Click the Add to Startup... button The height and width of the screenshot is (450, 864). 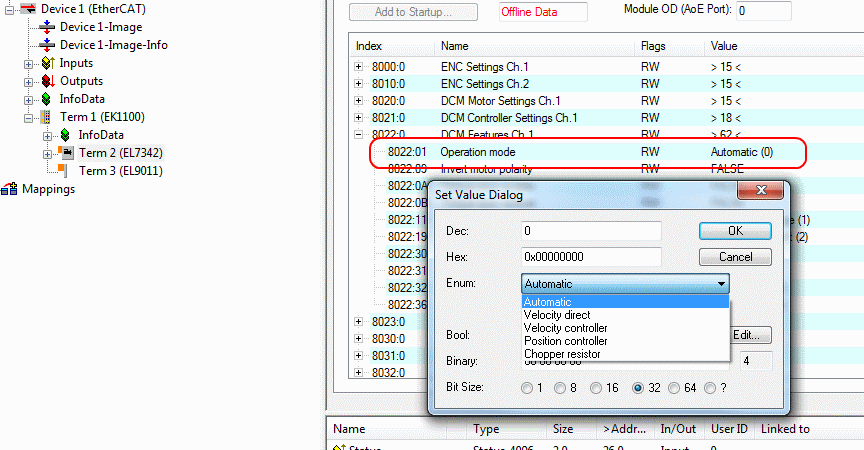[x=413, y=12]
